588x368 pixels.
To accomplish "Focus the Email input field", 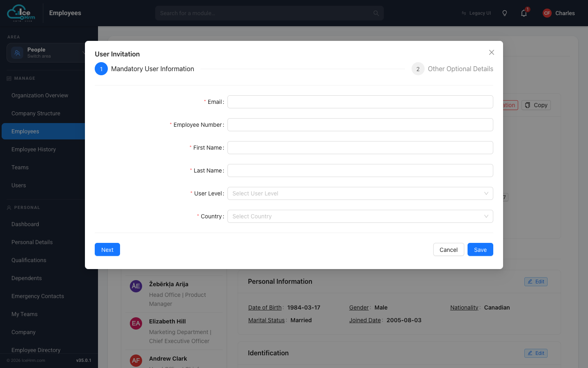I will [360, 102].
